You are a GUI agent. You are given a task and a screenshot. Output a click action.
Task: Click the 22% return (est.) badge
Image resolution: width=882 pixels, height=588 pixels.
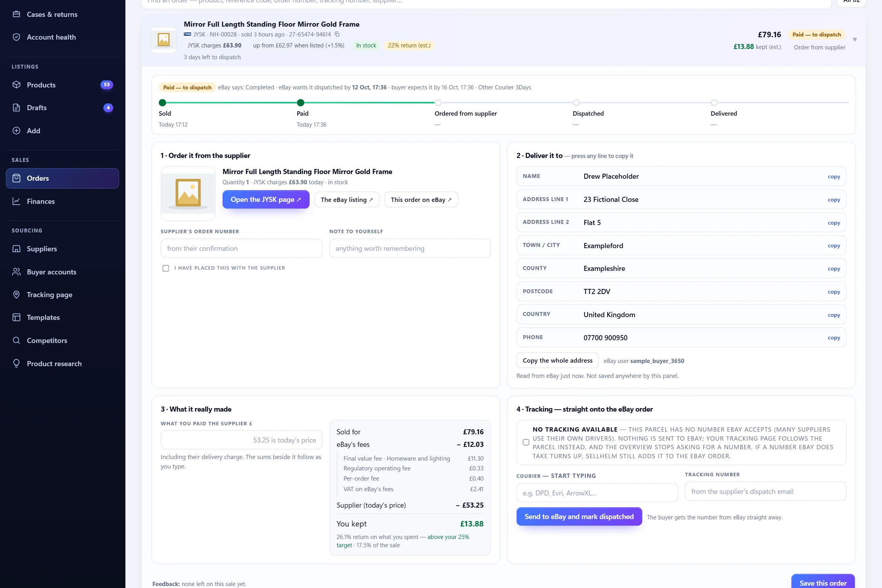(409, 45)
